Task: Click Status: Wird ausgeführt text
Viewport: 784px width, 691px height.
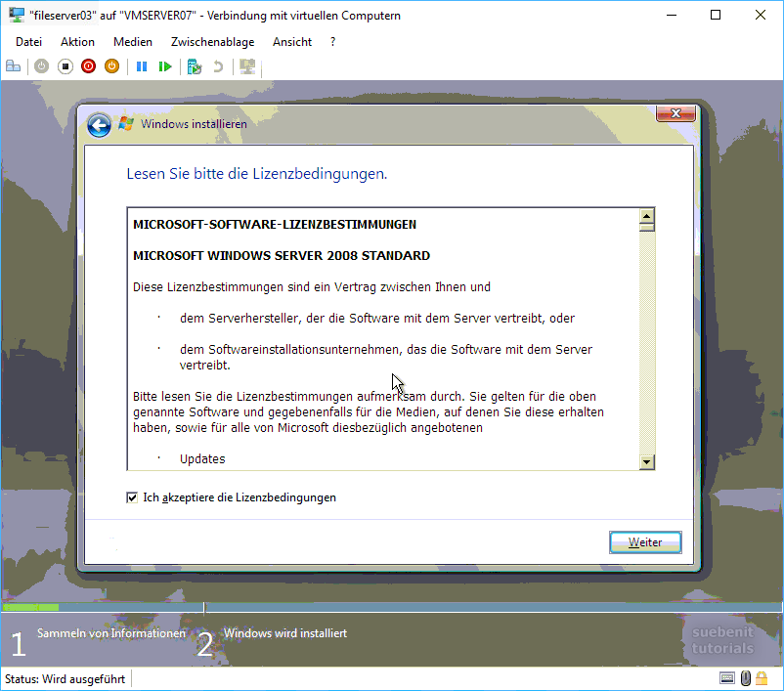Action: [x=65, y=679]
